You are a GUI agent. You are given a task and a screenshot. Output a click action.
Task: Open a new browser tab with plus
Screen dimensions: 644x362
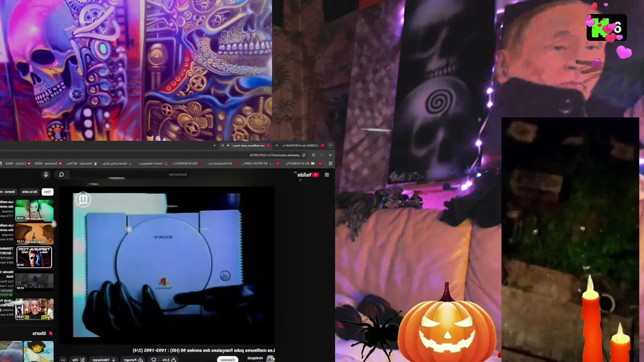(214, 145)
